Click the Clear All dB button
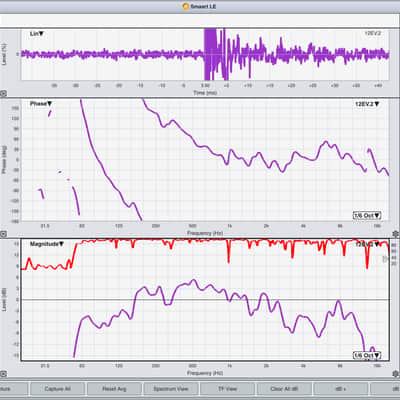 pyautogui.click(x=284, y=389)
